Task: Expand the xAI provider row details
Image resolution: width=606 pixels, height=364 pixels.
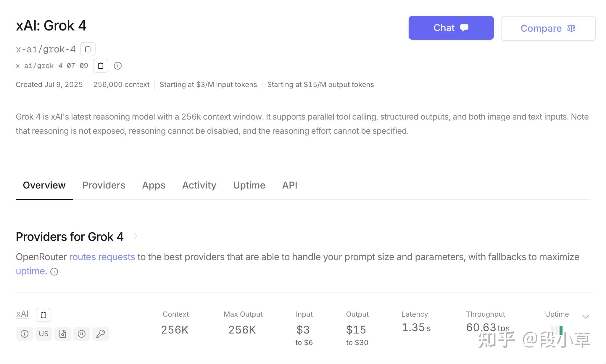Action: (585, 316)
